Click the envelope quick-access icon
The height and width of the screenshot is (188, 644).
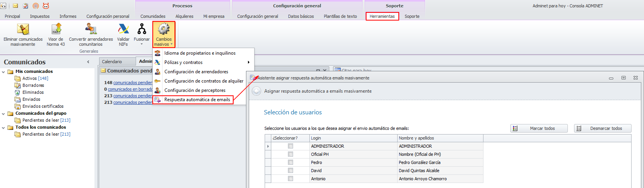(16, 6)
